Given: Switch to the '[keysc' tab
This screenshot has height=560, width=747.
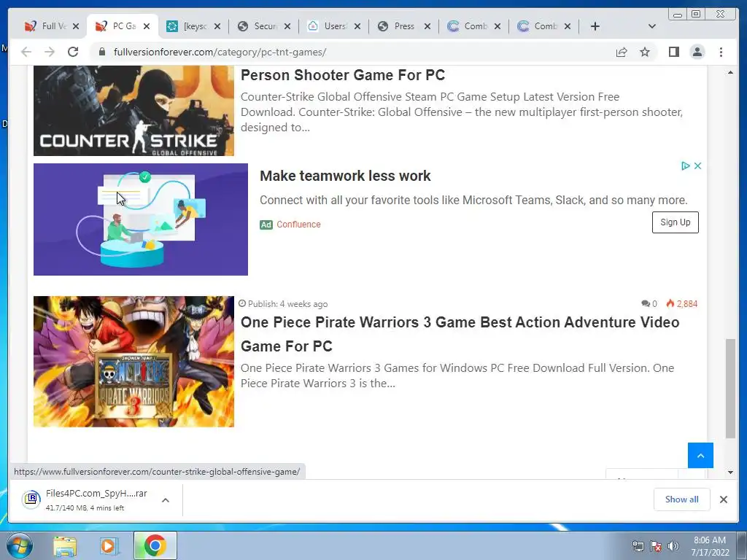Looking at the screenshot, I should (187, 26).
